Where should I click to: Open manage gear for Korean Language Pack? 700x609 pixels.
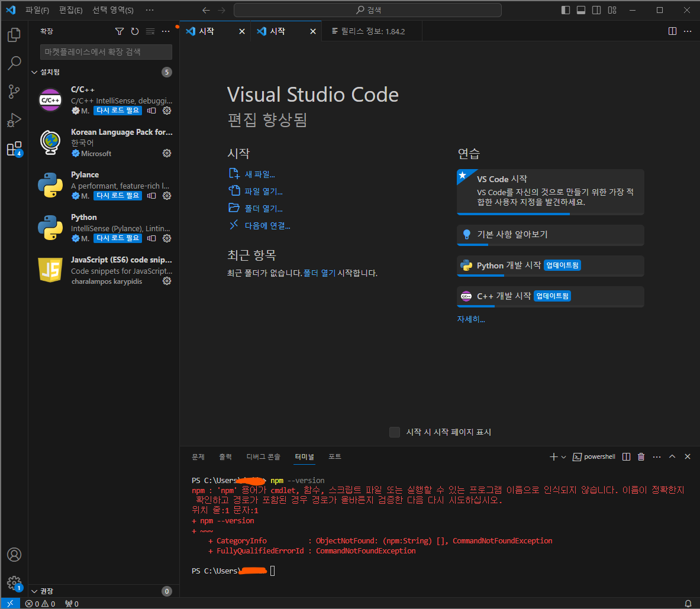coord(167,154)
